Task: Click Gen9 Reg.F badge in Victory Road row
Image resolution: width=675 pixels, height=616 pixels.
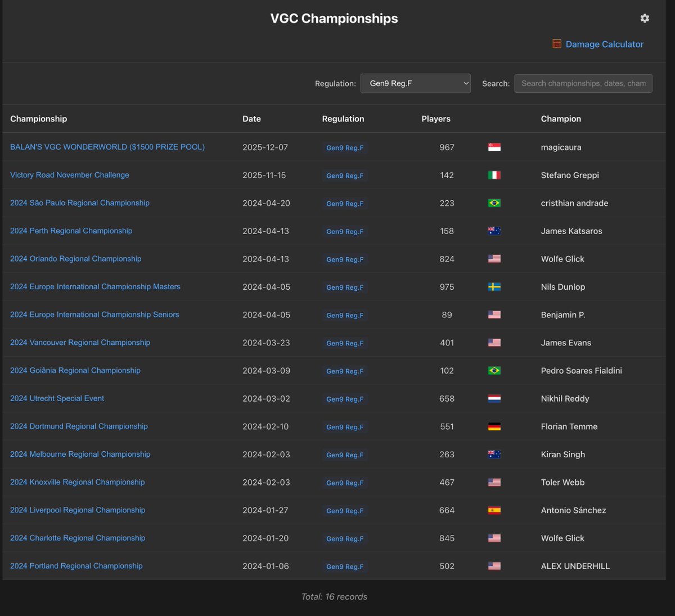Action: coord(345,176)
